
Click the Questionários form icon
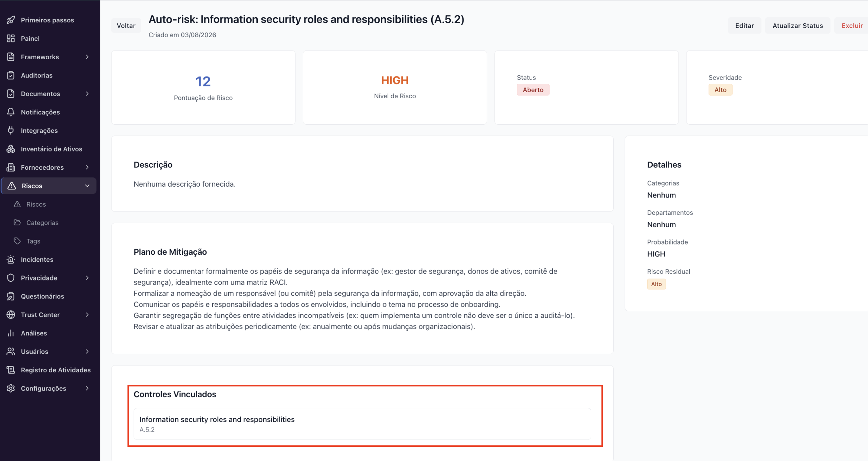click(x=11, y=296)
